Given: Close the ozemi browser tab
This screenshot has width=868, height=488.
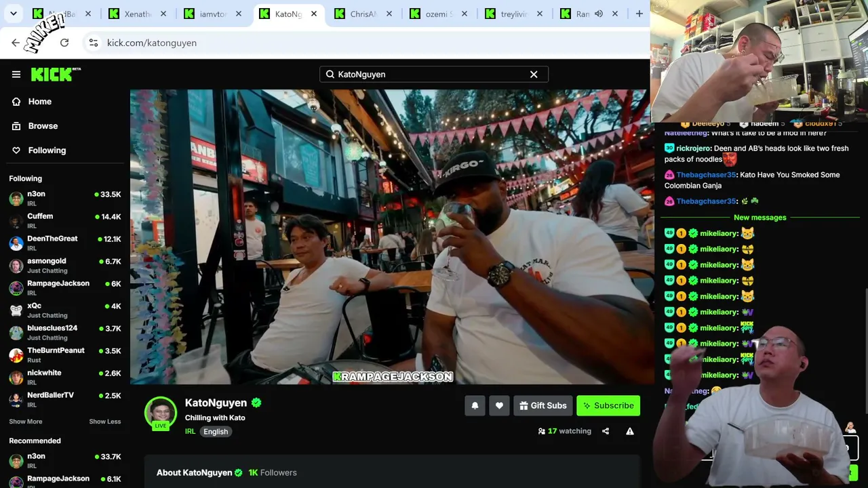Looking at the screenshot, I should point(465,14).
